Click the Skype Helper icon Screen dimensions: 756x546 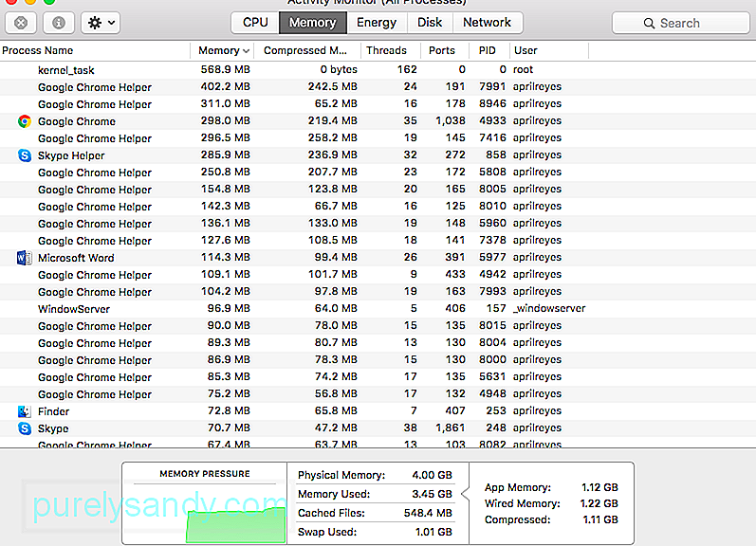(x=25, y=155)
